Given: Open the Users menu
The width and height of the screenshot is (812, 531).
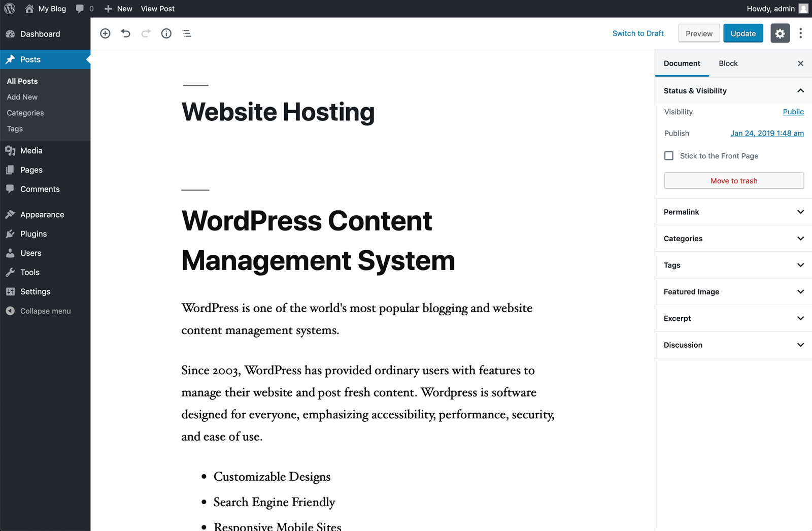Looking at the screenshot, I should [x=45, y=253].
